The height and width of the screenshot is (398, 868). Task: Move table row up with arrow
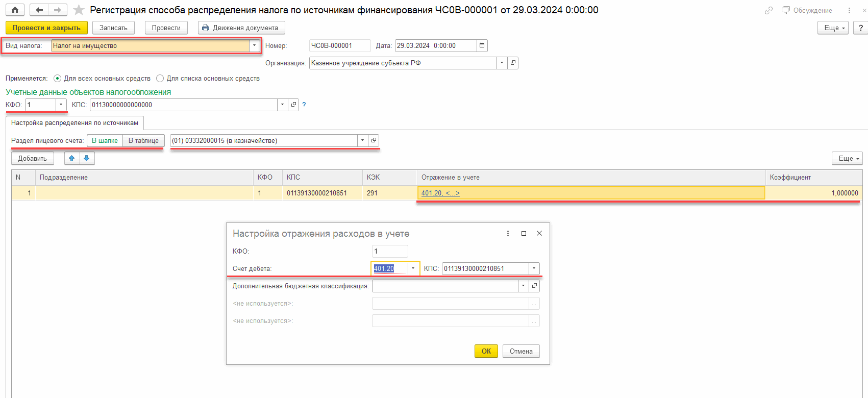pyautogui.click(x=72, y=158)
